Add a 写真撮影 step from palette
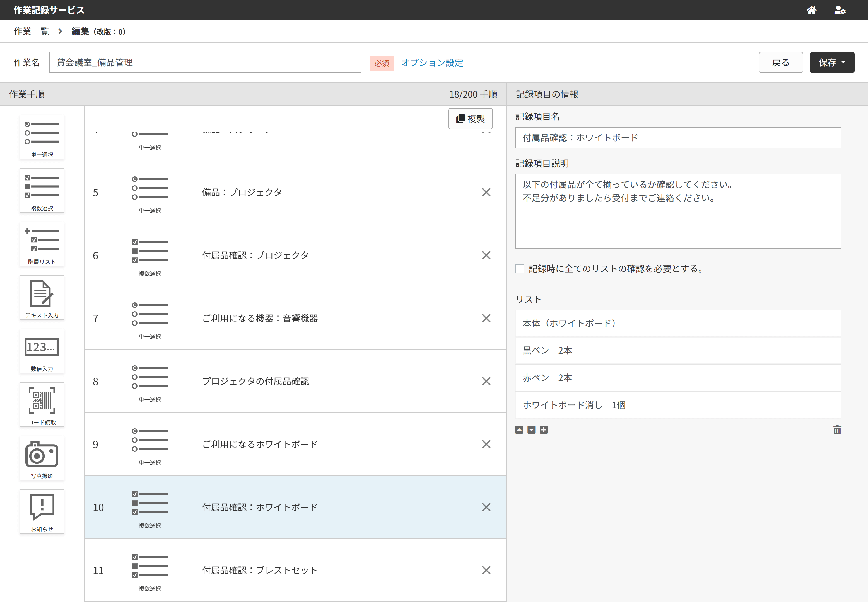This screenshot has width=868, height=602. 42,459
